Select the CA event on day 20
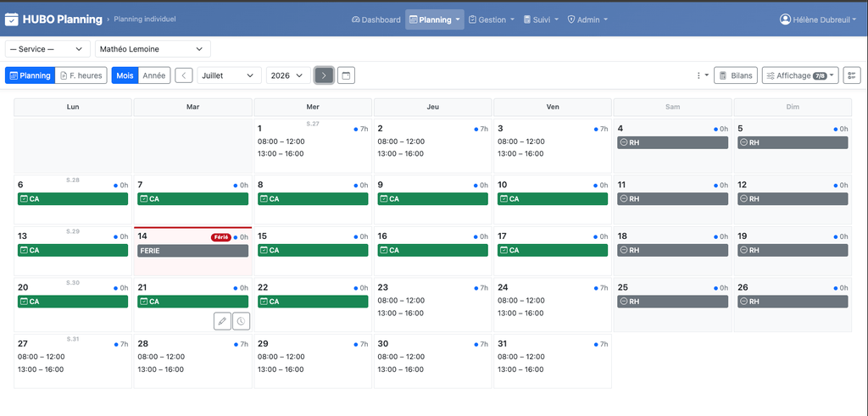The height and width of the screenshot is (416, 868). [x=73, y=302]
